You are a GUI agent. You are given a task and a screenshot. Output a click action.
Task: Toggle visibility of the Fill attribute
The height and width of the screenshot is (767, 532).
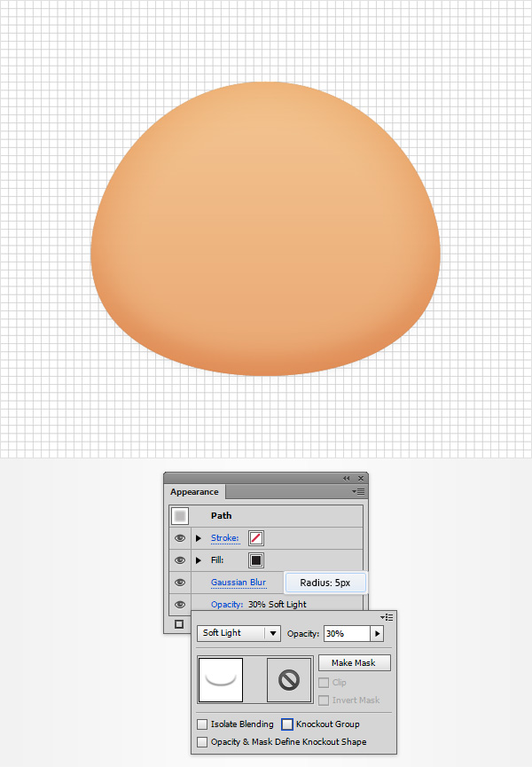[x=180, y=560]
